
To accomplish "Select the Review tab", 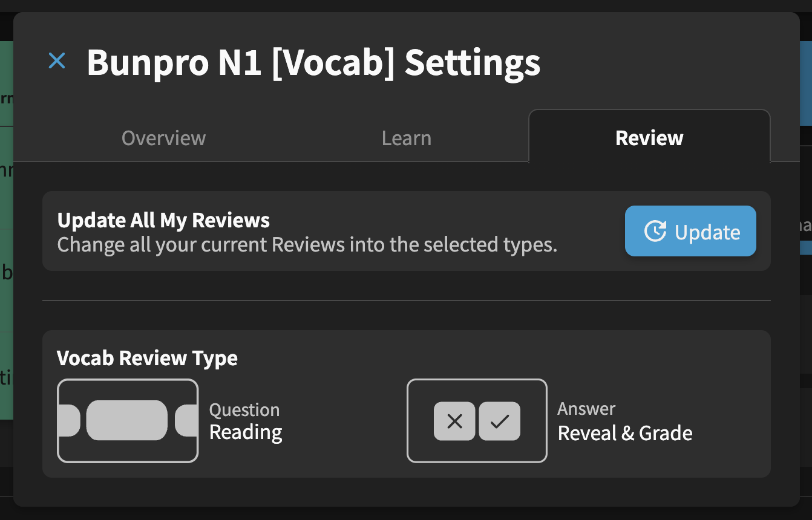I will coord(649,137).
